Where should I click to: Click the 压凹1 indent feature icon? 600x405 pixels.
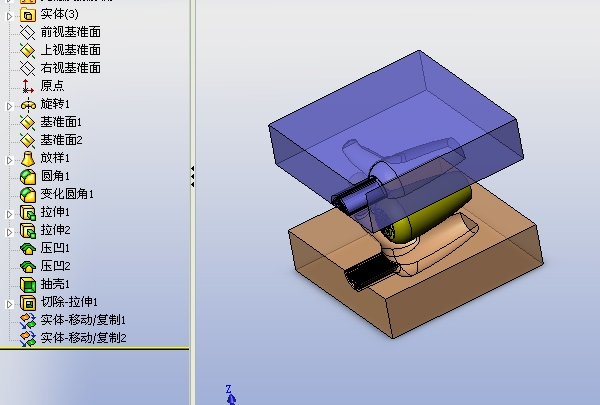pos(28,248)
